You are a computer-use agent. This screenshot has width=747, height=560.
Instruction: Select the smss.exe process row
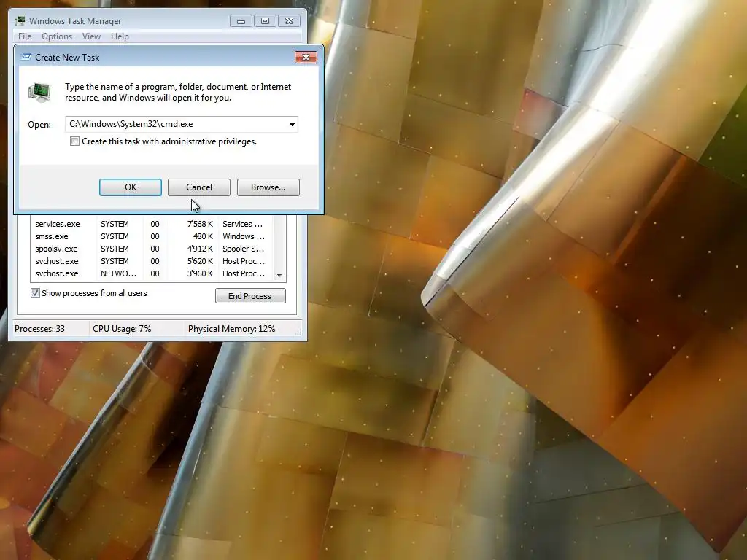click(152, 236)
